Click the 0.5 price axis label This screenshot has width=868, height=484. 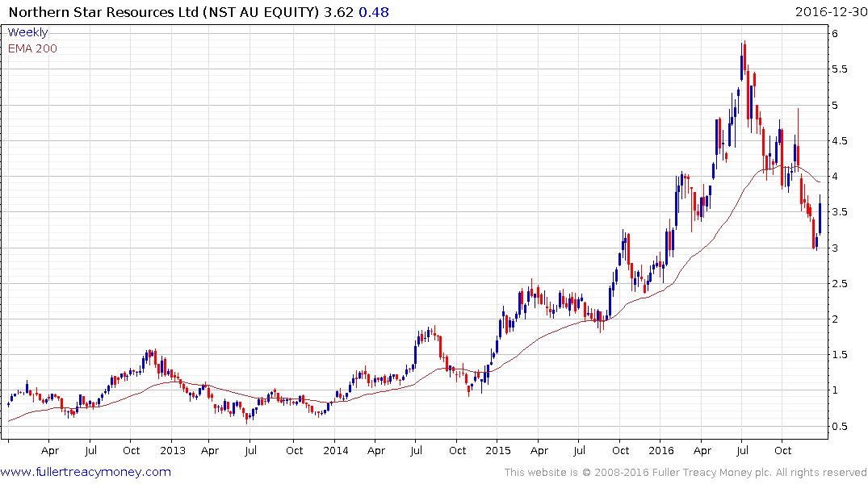[839, 426]
